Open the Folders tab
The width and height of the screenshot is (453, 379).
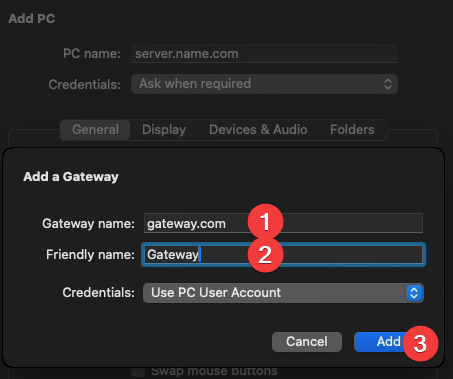352,130
